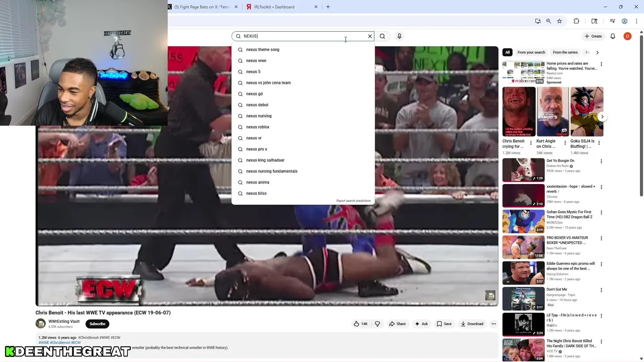Screen dimensions: 644x362
Task: Click the #ChrisBenoit hashtag link
Action: pyautogui.click(x=88, y=338)
